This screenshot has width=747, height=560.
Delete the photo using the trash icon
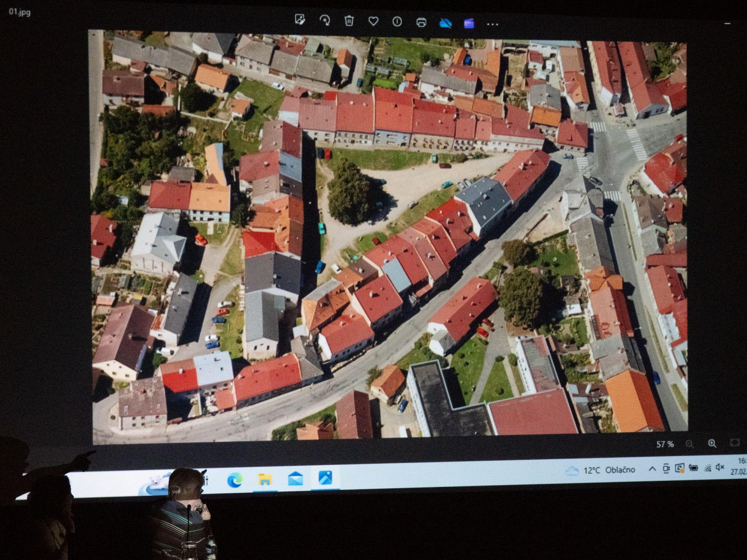tap(349, 21)
